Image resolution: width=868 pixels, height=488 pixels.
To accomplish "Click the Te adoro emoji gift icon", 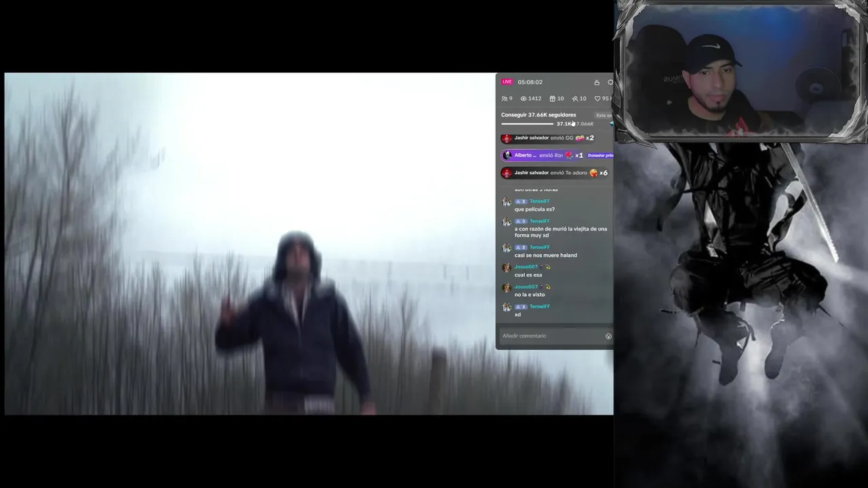I will coord(594,173).
